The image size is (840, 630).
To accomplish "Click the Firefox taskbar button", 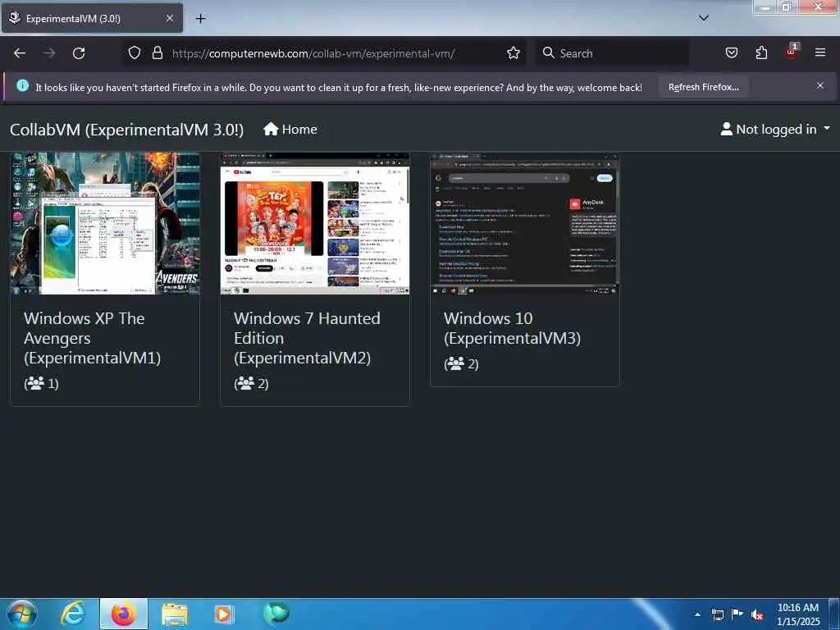I will click(x=124, y=614).
